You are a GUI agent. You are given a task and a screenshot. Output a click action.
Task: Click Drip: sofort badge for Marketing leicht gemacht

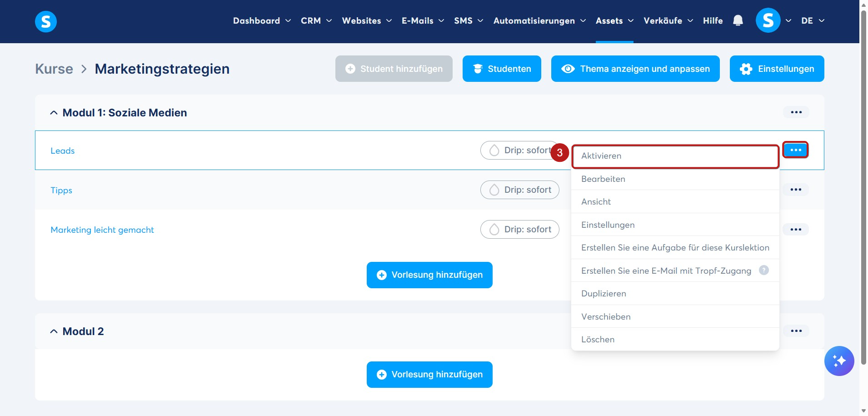(520, 230)
